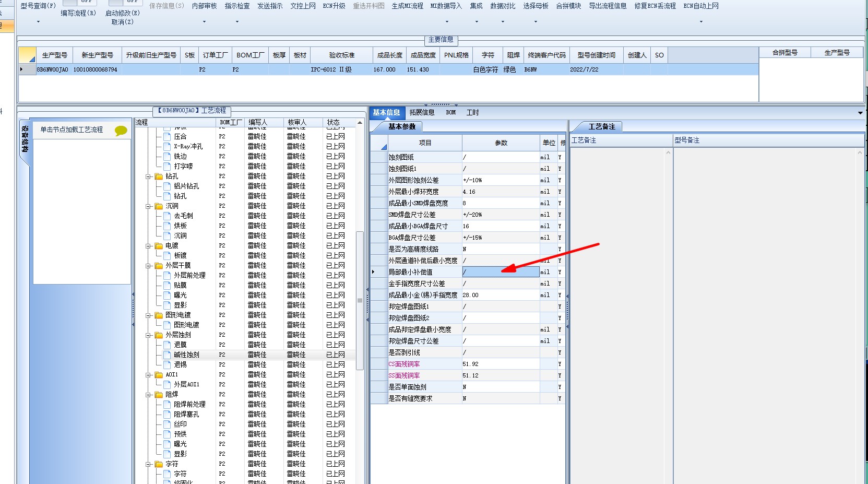Click the 钻孔 folder icon
The height and width of the screenshot is (484, 868).
[159, 176]
